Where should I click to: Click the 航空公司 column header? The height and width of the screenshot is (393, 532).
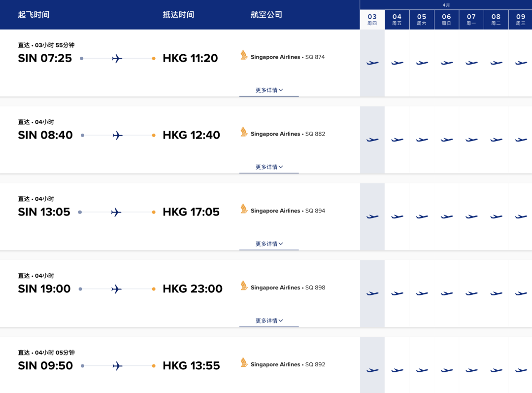266,15
